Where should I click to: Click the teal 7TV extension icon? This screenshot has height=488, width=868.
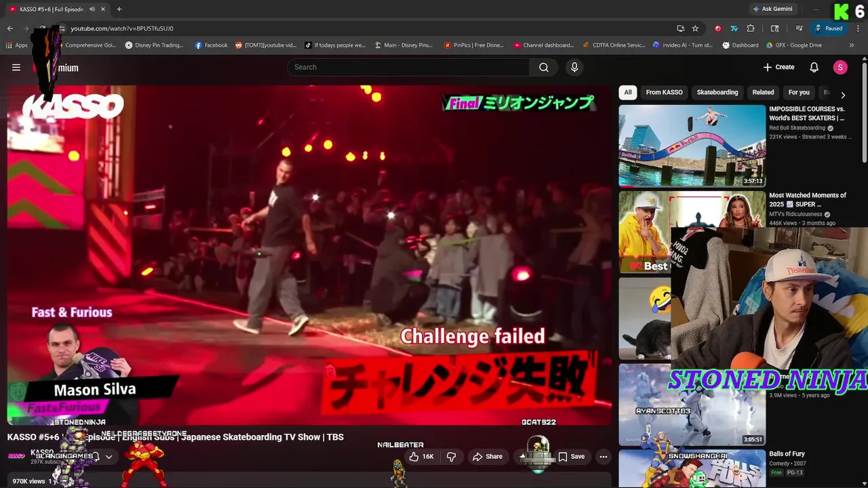coord(734,28)
